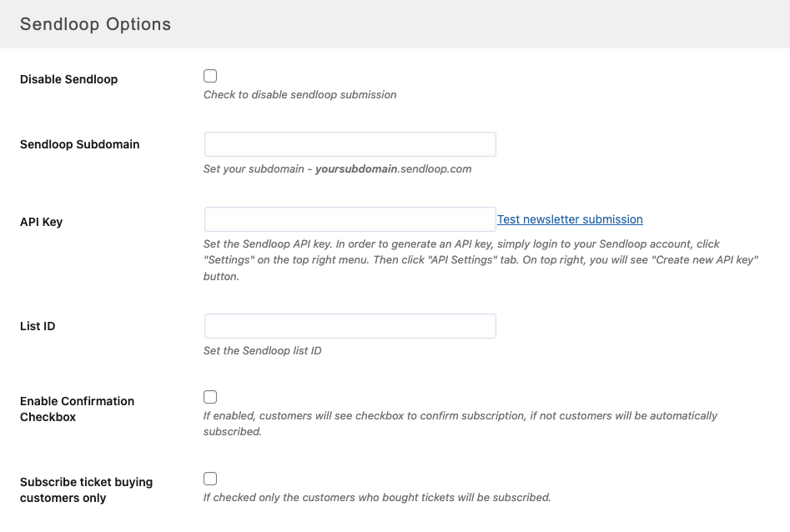Enable the Confirmation Checkbox option
790x532 pixels.
[210, 397]
